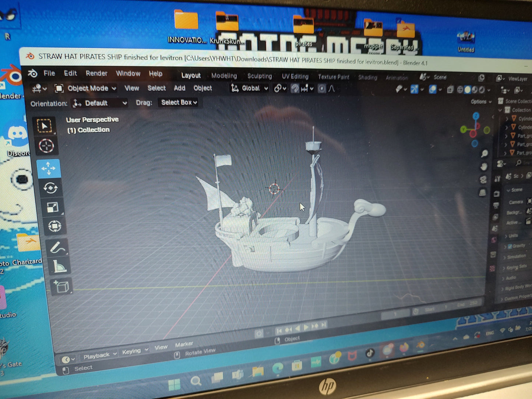This screenshot has height=399, width=532.
Task: Click the Zoom viewport magnifier icon
Action: point(484,153)
